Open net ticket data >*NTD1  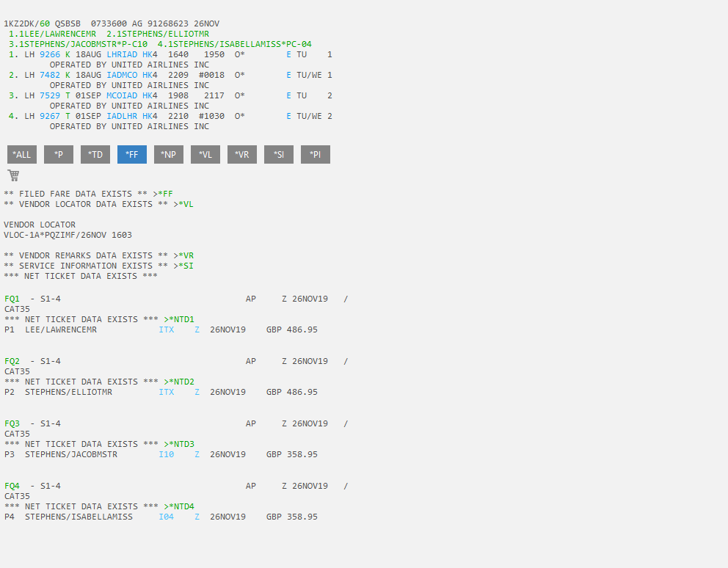coord(179,319)
